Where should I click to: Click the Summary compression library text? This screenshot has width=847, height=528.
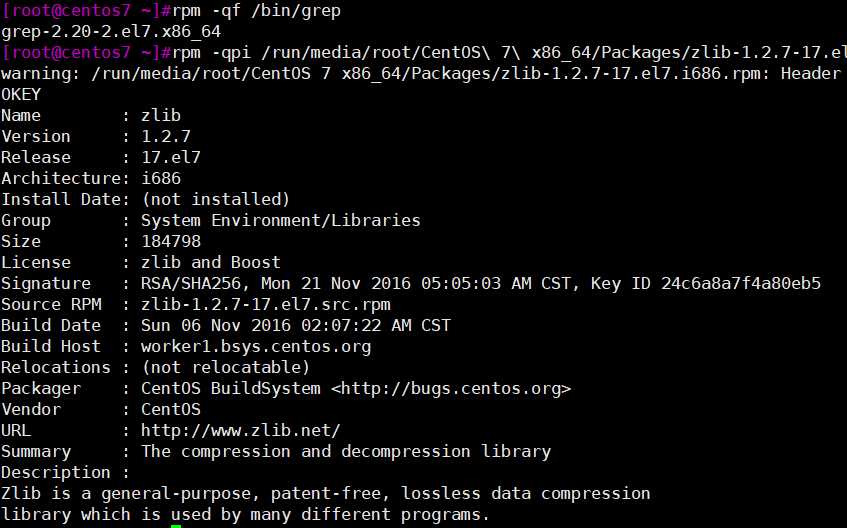coord(346,452)
